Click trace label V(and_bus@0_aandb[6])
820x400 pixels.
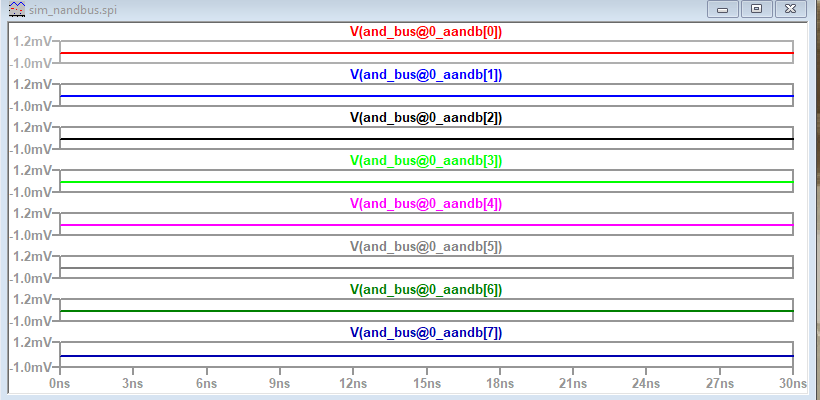pyautogui.click(x=426, y=290)
